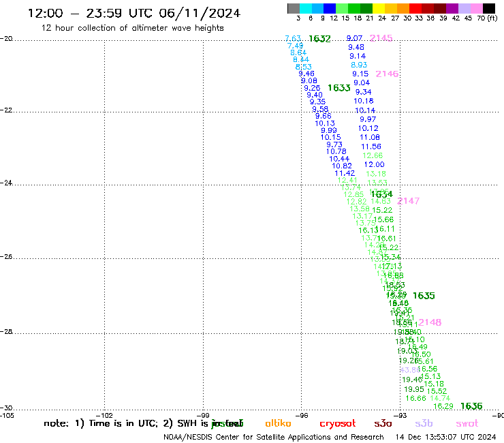Click the pink swot pass 2146 label
The width and height of the screenshot is (504, 443).
tap(387, 74)
